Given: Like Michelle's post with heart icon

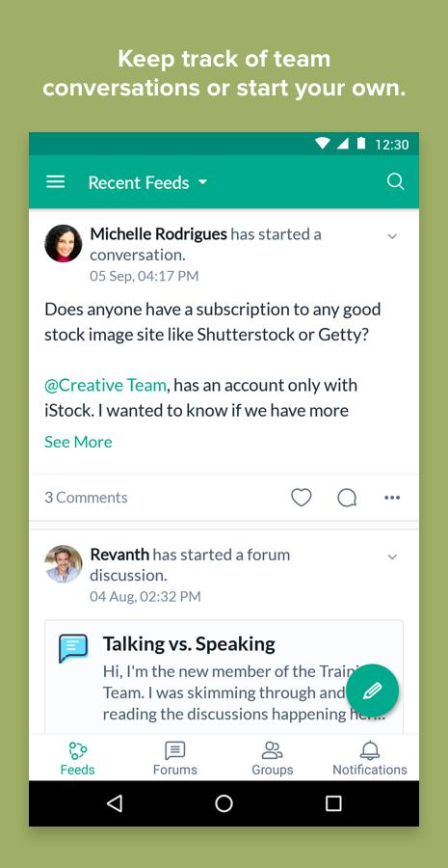Looking at the screenshot, I should 302,498.
